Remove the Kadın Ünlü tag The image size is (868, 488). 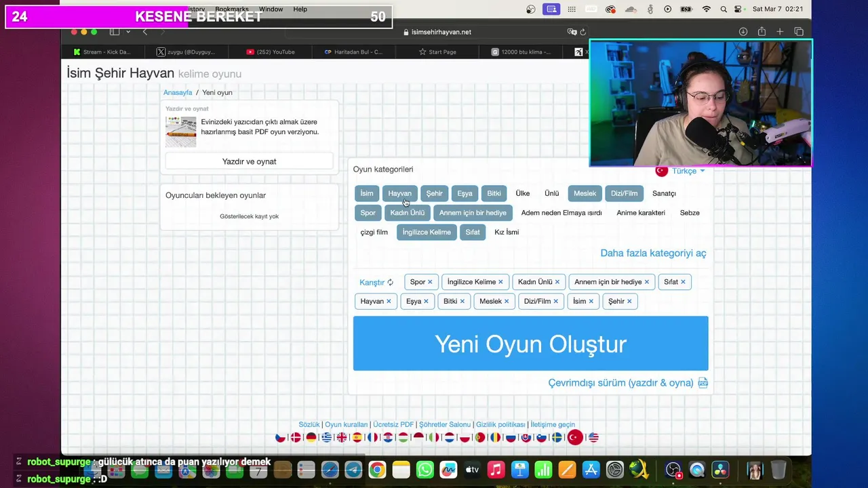point(557,282)
